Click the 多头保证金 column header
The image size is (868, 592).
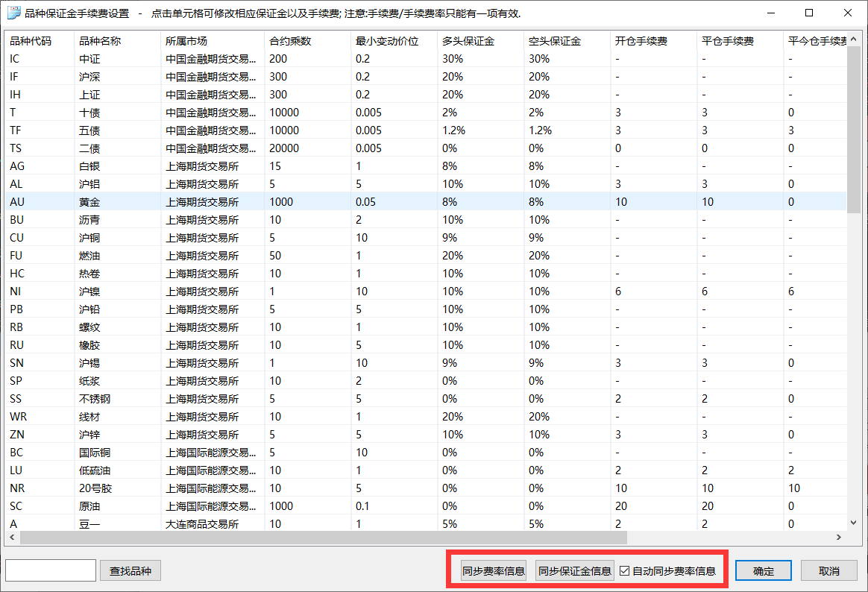coord(480,41)
